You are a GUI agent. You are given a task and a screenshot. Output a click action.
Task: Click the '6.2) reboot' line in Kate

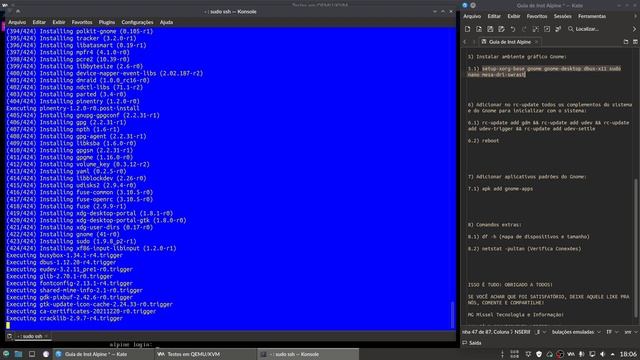(x=484, y=140)
